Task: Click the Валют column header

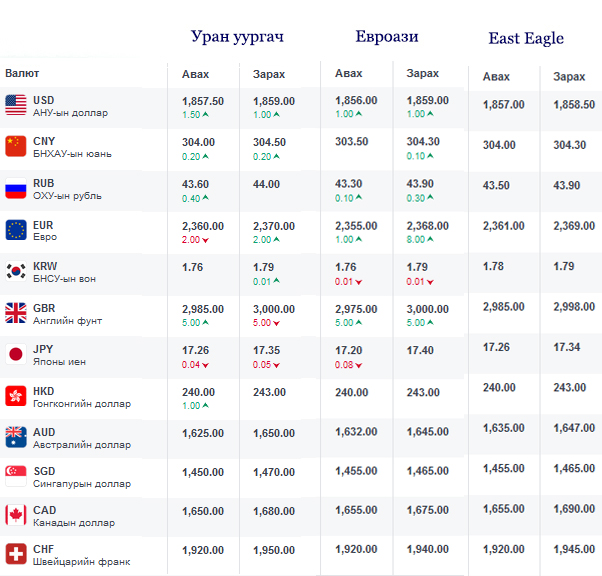Action: [23, 73]
